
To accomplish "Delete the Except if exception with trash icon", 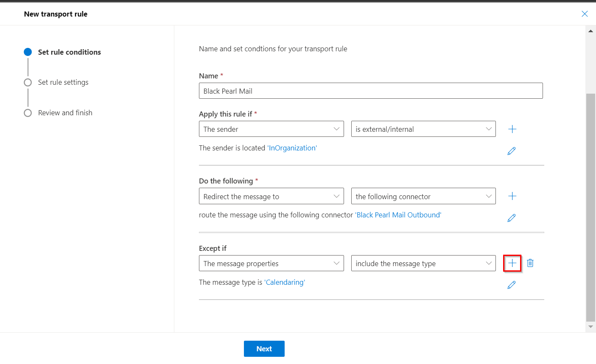I will click(x=530, y=263).
